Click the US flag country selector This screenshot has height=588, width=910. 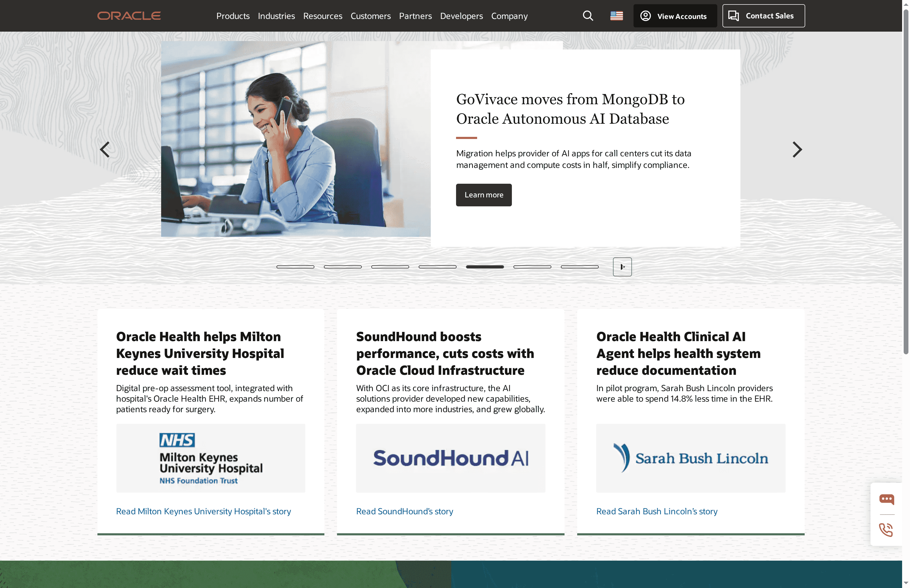point(616,16)
